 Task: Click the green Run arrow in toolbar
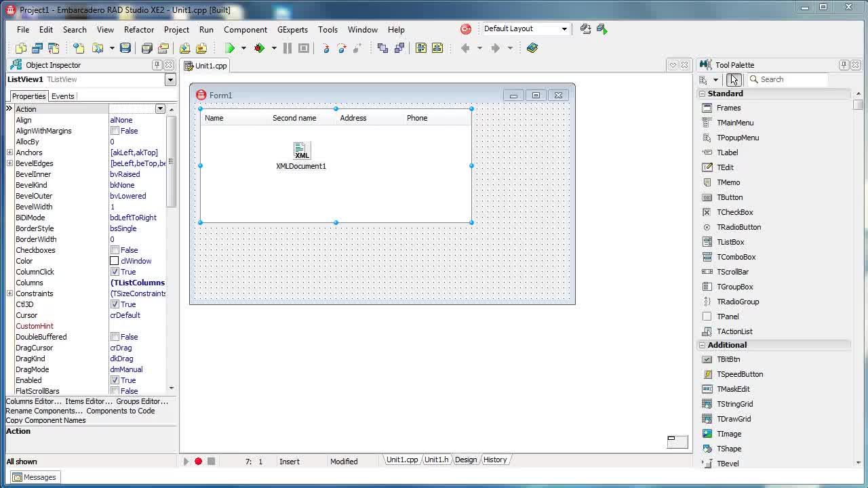pyautogui.click(x=230, y=48)
